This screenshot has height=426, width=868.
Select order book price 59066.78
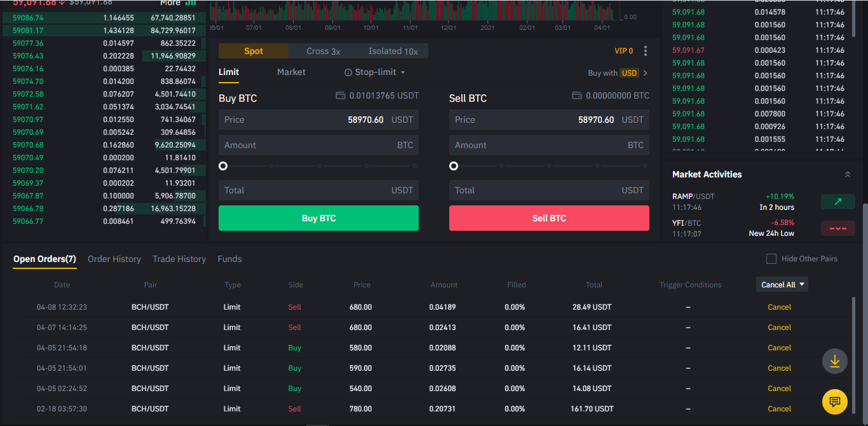28,209
